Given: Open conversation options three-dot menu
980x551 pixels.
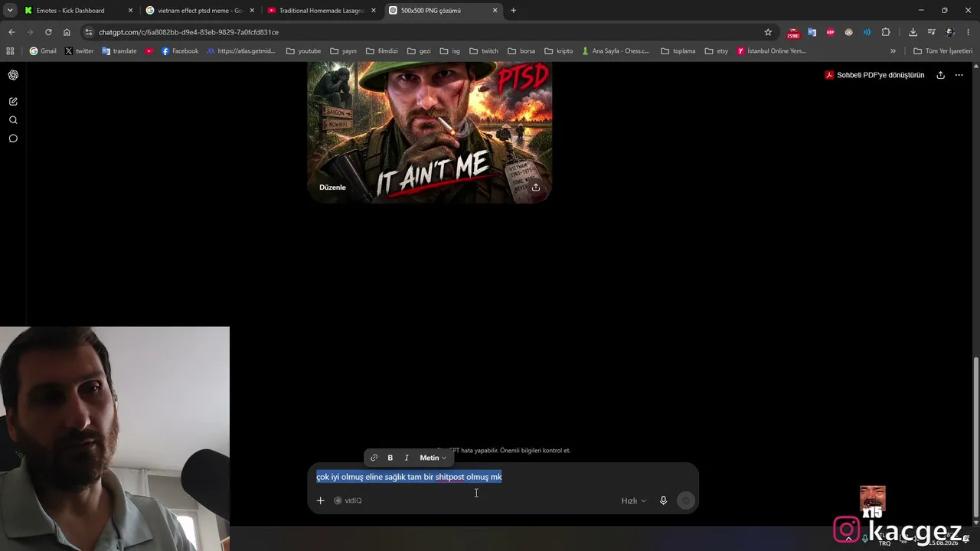Looking at the screenshot, I should pyautogui.click(x=959, y=75).
